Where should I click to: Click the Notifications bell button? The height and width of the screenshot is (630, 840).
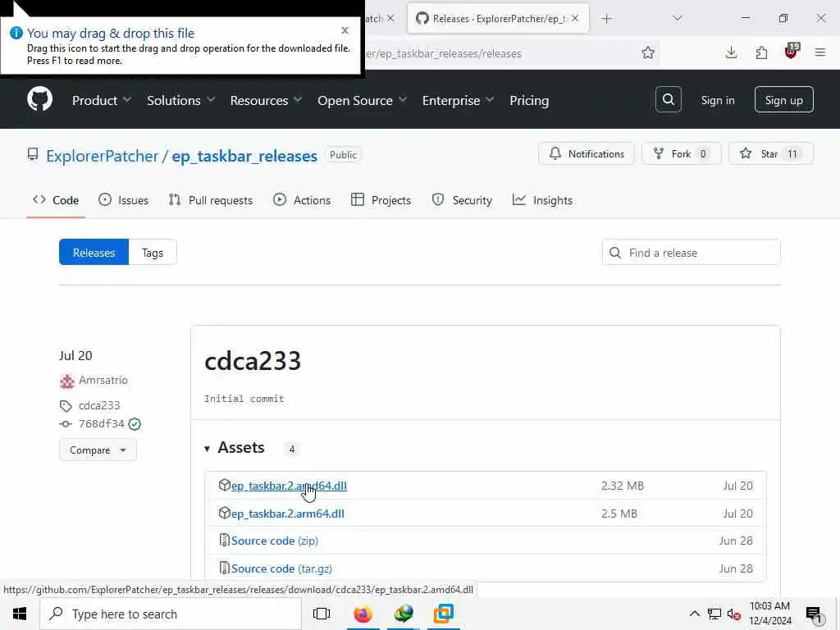586,153
